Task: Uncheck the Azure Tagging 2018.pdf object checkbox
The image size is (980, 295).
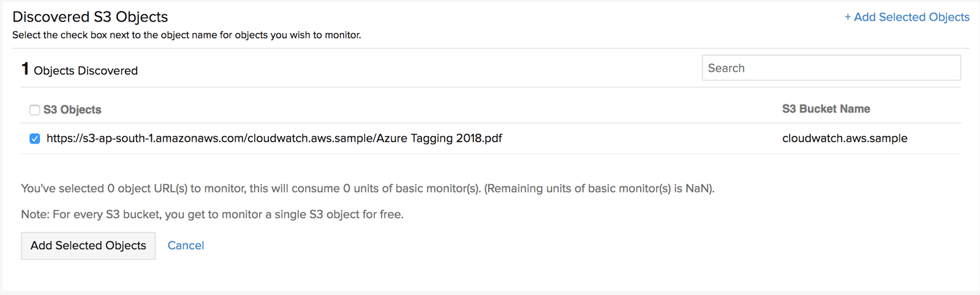Action: (35, 139)
